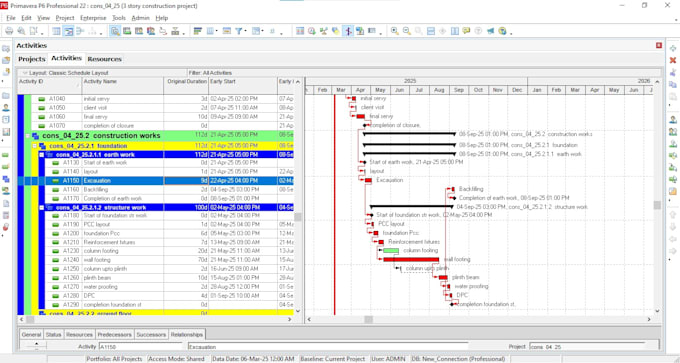
Task: Toggle the Activity Details bottom layout icon
Action: 115,31
